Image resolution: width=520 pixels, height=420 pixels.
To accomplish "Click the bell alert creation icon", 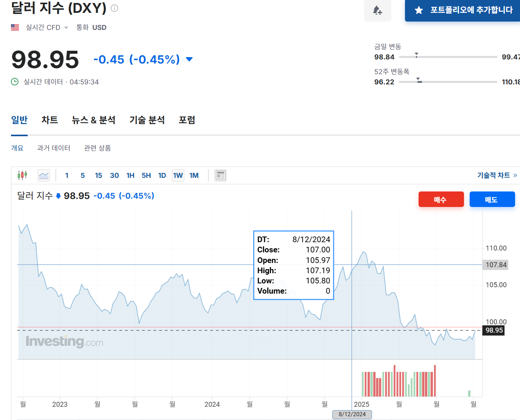I will [x=377, y=10].
